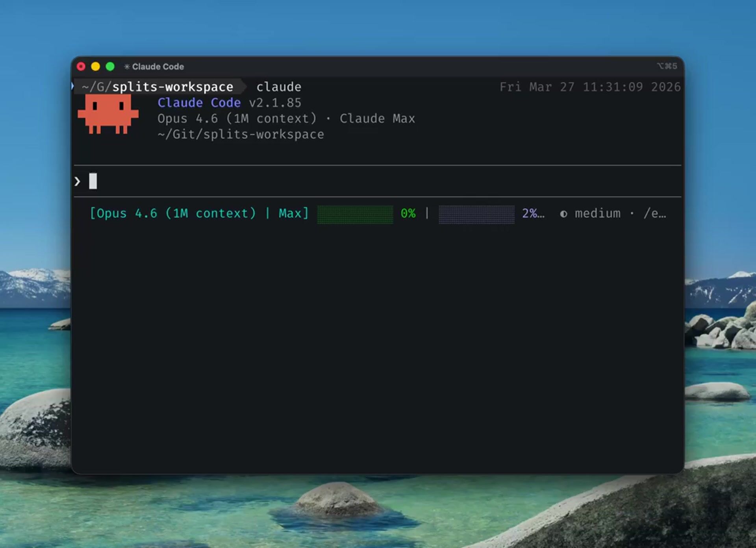Minimize the terminal with the yellow button
Viewport: 756px width, 548px height.
pos(96,67)
